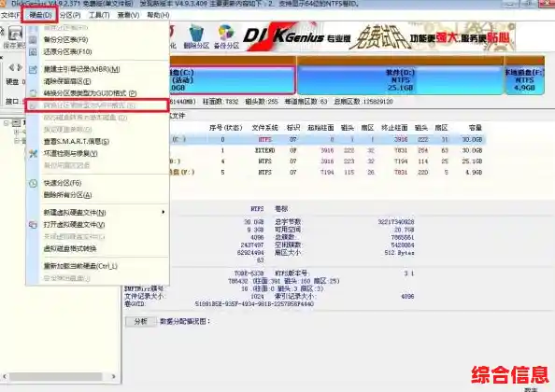Image resolution: width=555 pixels, height=392 pixels.
Task: Click the 分析 button
Action: (140, 321)
